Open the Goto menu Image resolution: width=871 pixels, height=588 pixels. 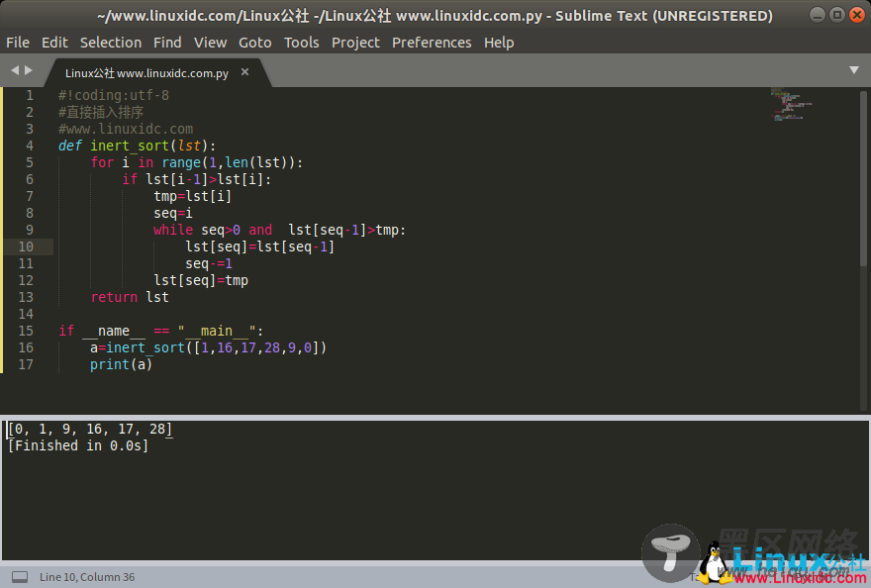click(255, 43)
